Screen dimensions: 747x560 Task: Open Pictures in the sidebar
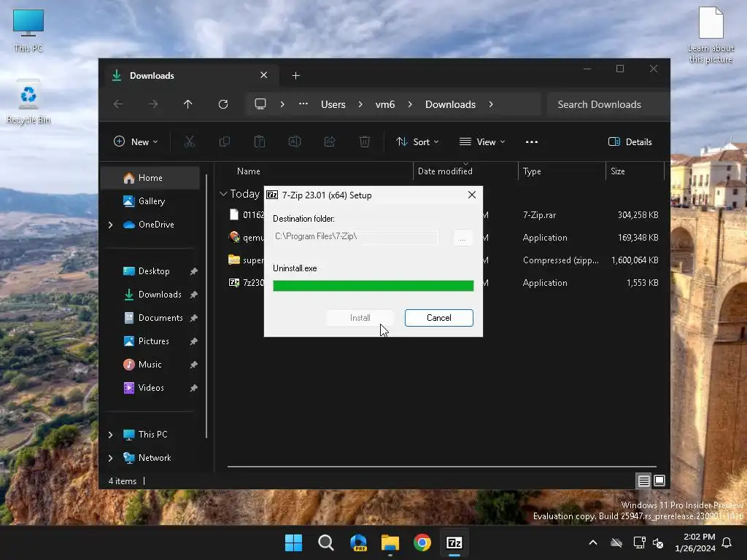click(x=153, y=341)
